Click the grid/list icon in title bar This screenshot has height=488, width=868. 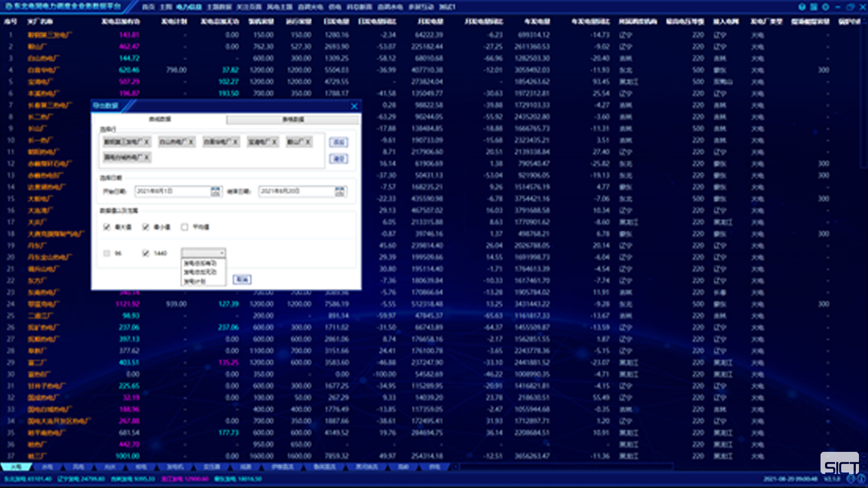tap(814, 7)
